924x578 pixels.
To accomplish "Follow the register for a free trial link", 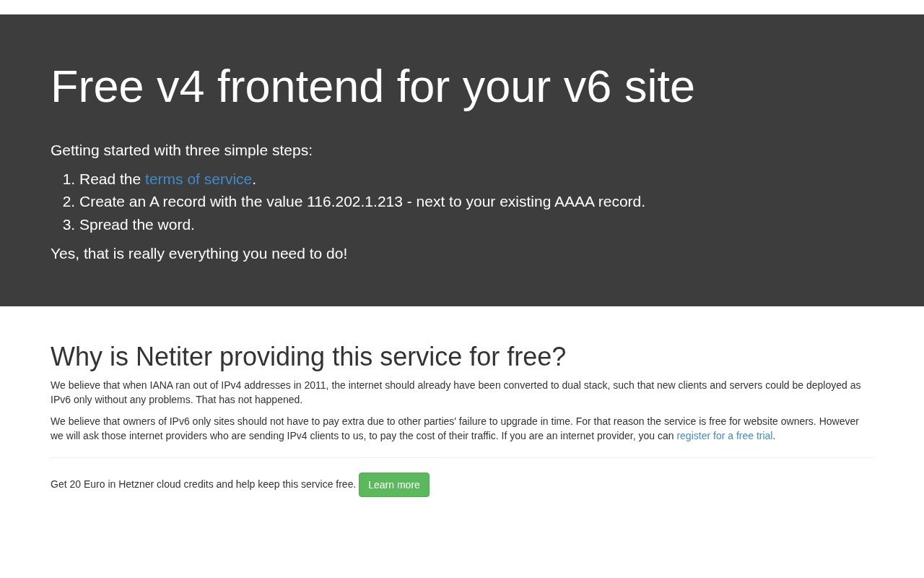I will click(724, 436).
